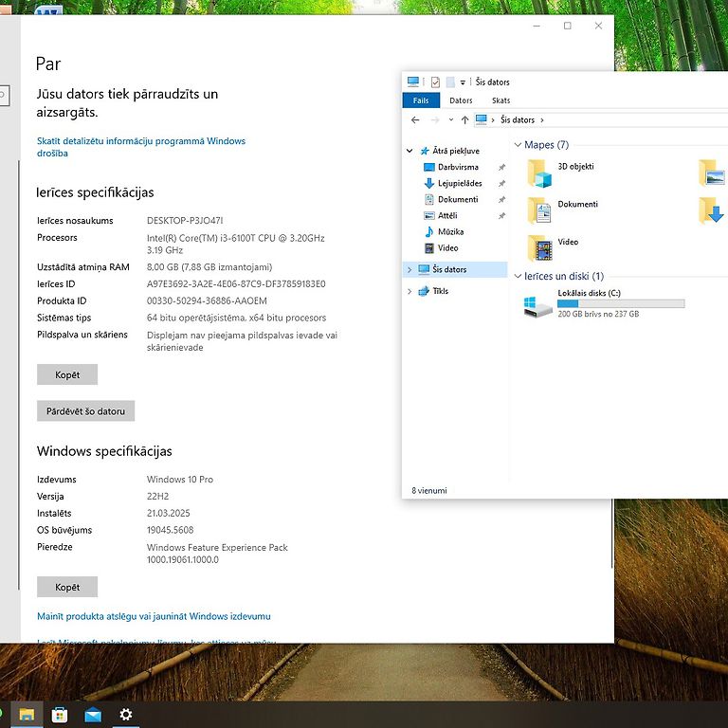The height and width of the screenshot is (728, 728).
Task: Select Ātrā piekļuve in navigation pane
Action: tap(455, 151)
